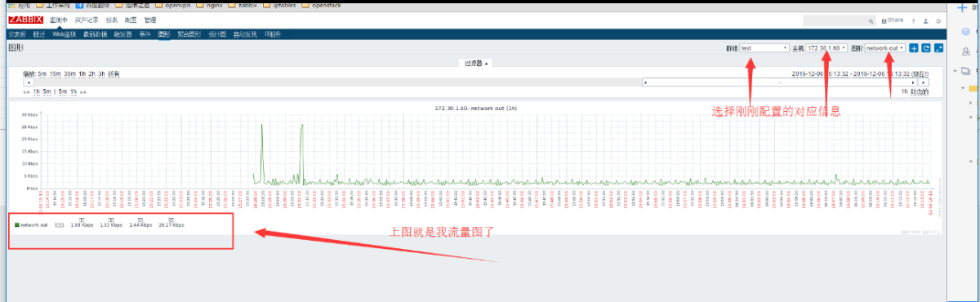This screenshot has height=302, width=980.
Task: Click the logout power icon
Action: coord(938,21)
